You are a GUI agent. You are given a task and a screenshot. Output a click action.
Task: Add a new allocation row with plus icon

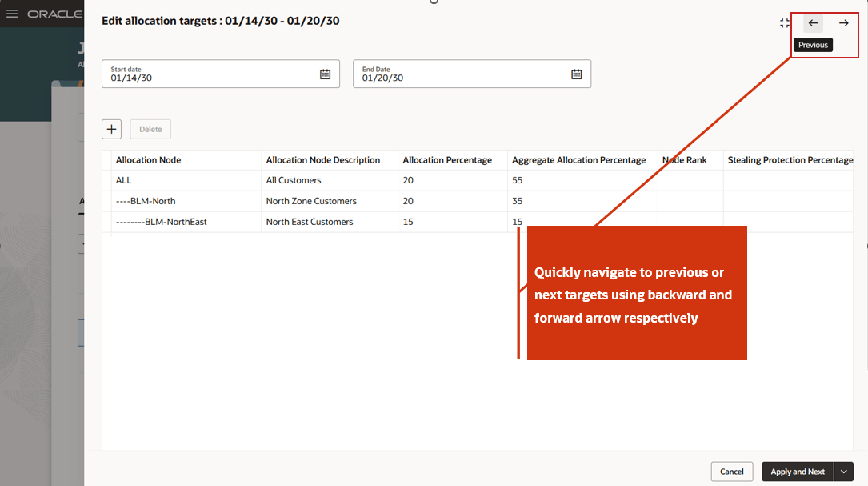pyautogui.click(x=111, y=129)
